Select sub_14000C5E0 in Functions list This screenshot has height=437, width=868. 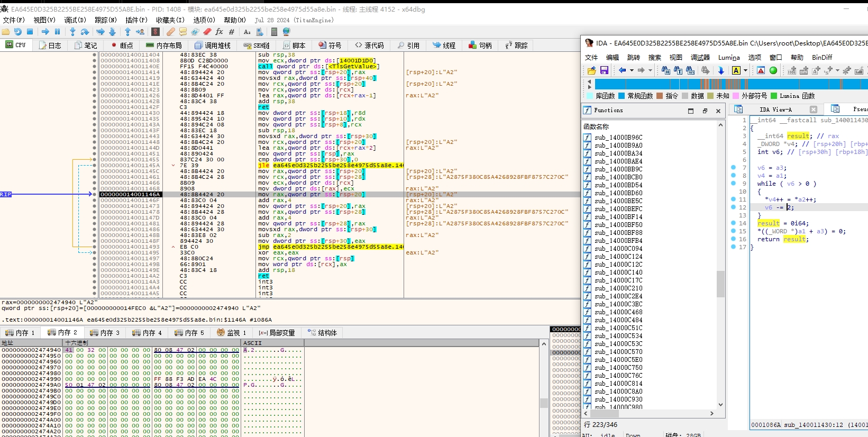tap(618, 360)
